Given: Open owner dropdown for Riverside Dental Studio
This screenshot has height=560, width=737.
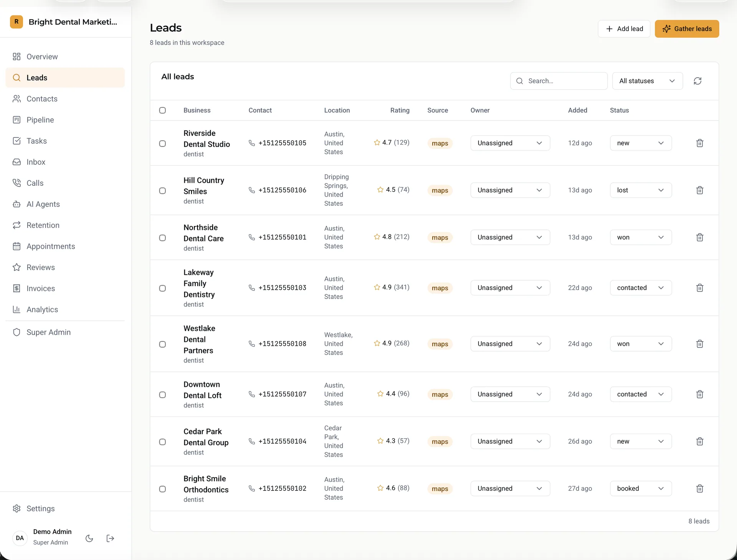Looking at the screenshot, I should [x=510, y=143].
